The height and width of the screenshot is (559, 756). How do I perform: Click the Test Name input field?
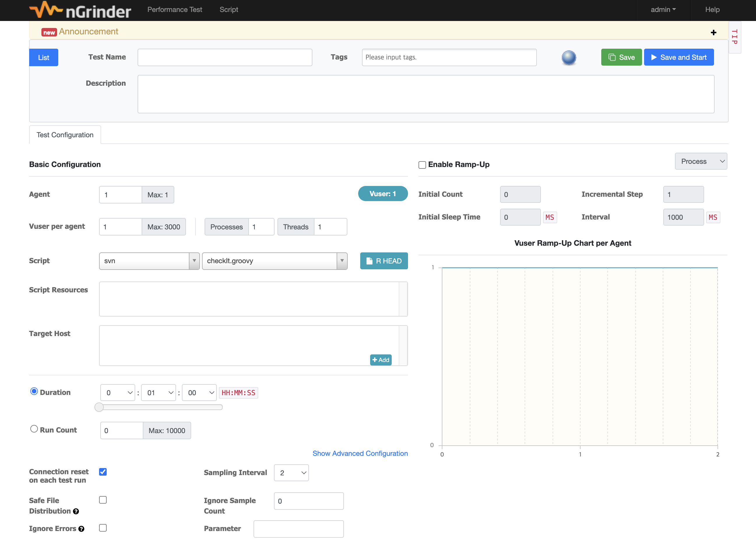click(225, 57)
